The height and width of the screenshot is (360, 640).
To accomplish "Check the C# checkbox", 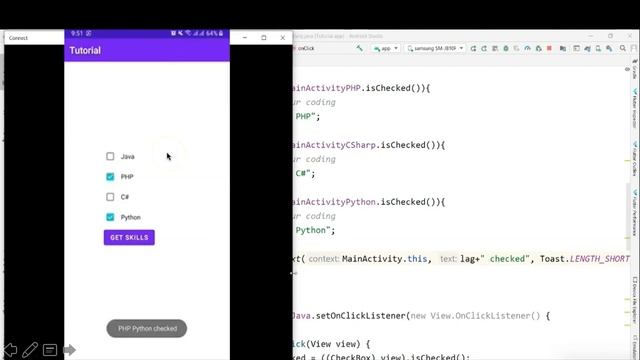I will tap(110, 197).
